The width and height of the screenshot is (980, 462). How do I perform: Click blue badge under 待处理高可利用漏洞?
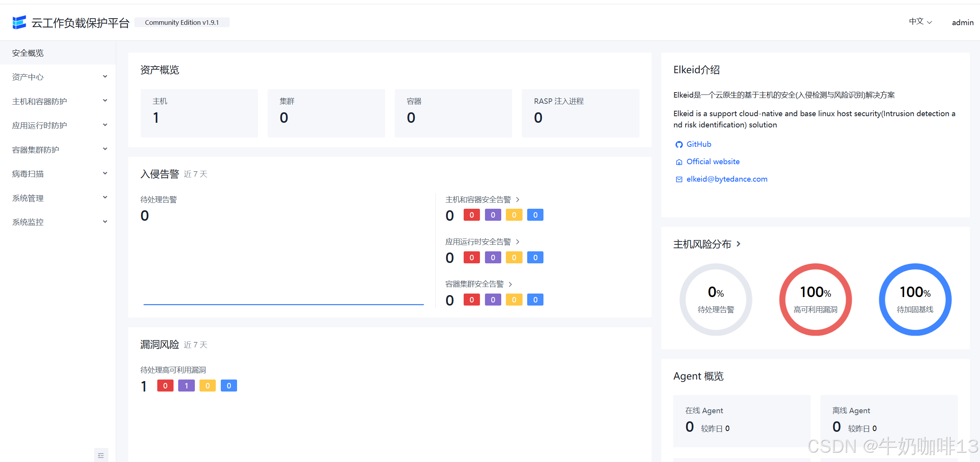229,386
